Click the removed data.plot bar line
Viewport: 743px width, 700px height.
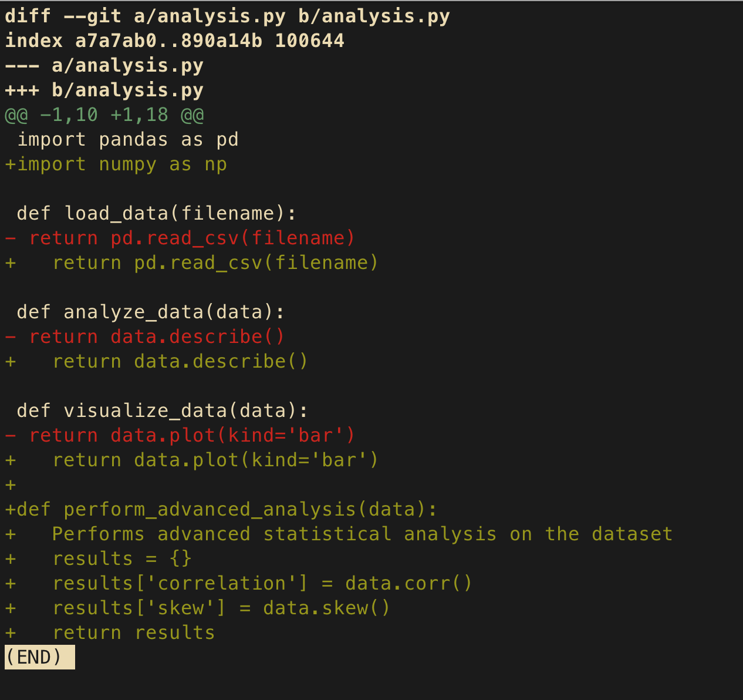point(181,435)
